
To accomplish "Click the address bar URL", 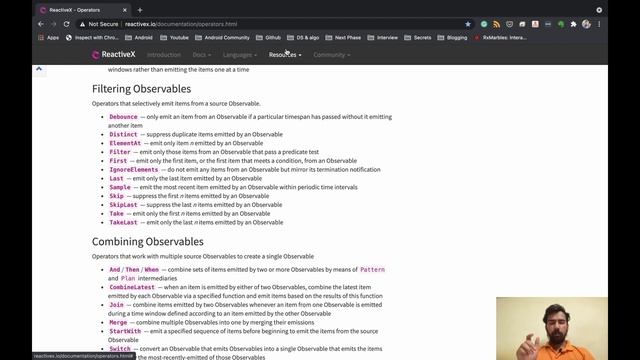I will (x=181, y=24).
